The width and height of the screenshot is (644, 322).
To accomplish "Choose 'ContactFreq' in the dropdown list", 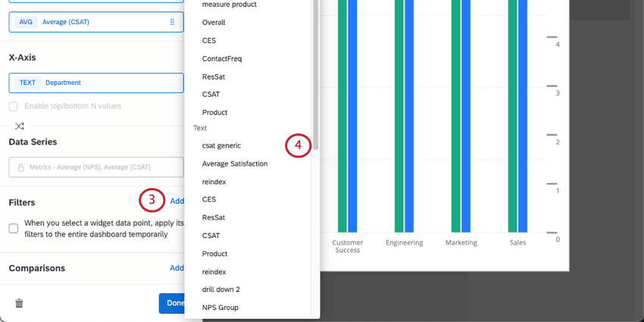I will pyautogui.click(x=222, y=59).
